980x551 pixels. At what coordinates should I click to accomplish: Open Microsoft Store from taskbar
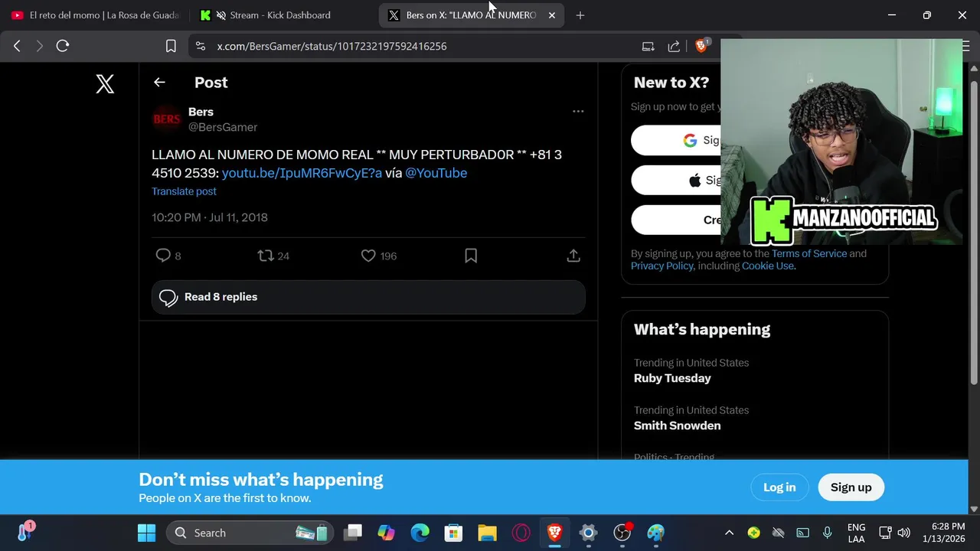[x=453, y=533]
